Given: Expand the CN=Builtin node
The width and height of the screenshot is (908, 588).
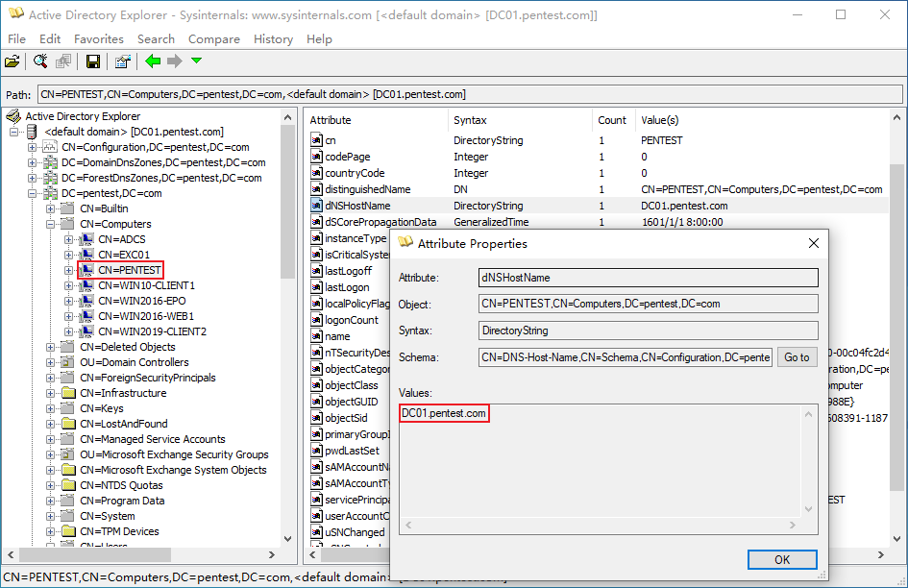Looking at the screenshot, I should [50, 208].
